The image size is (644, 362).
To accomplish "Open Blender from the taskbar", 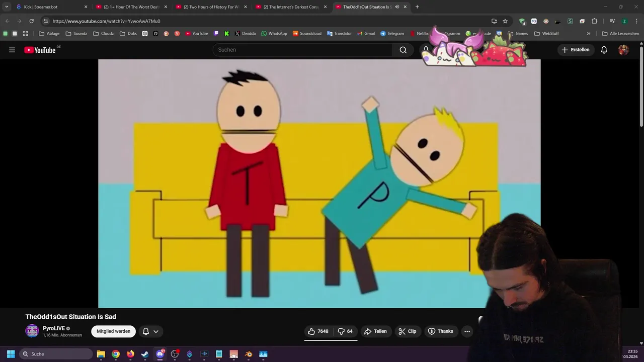I will pyautogui.click(x=249, y=354).
